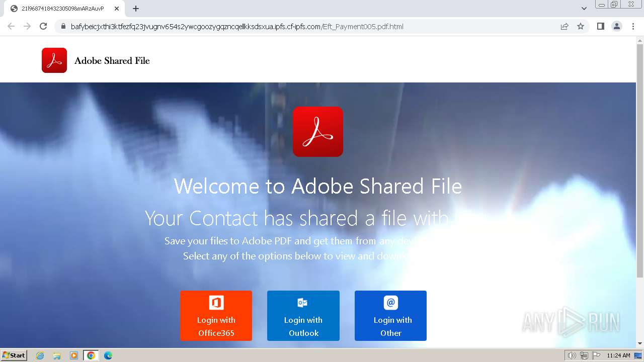Share this page icon in address bar

(565, 26)
